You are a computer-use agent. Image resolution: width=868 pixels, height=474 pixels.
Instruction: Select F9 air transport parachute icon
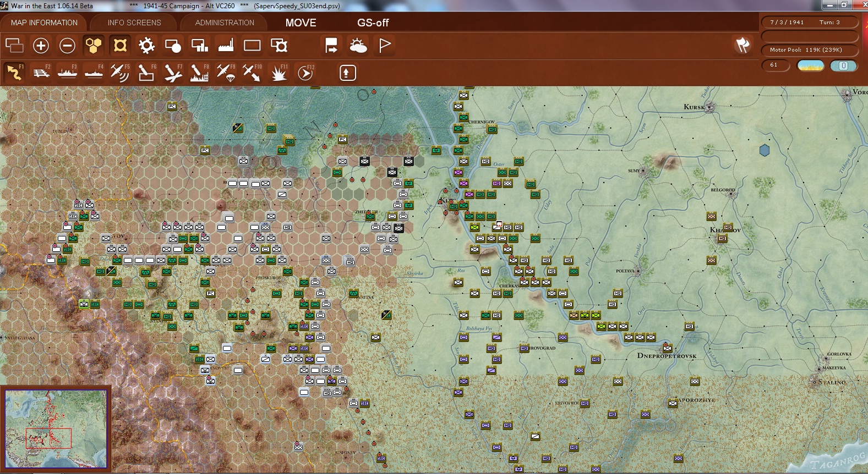point(226,72)
